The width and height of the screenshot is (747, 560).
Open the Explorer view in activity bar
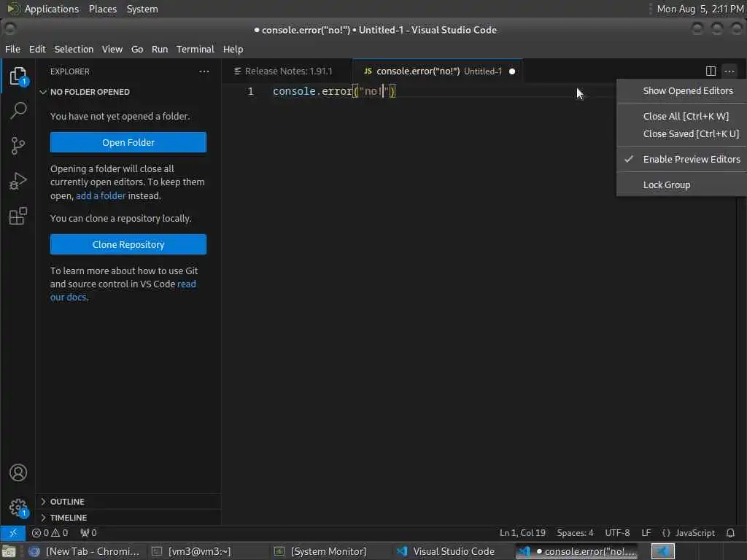tap(18, 76)
